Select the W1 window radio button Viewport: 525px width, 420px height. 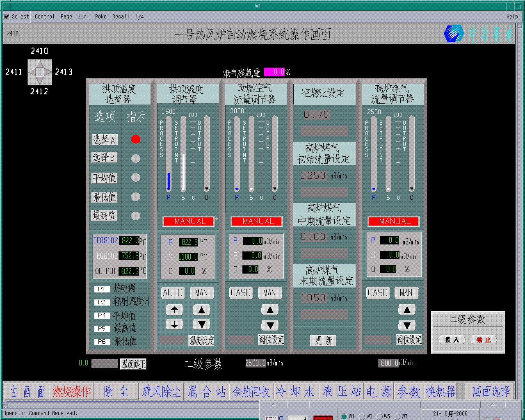point(344,416)
